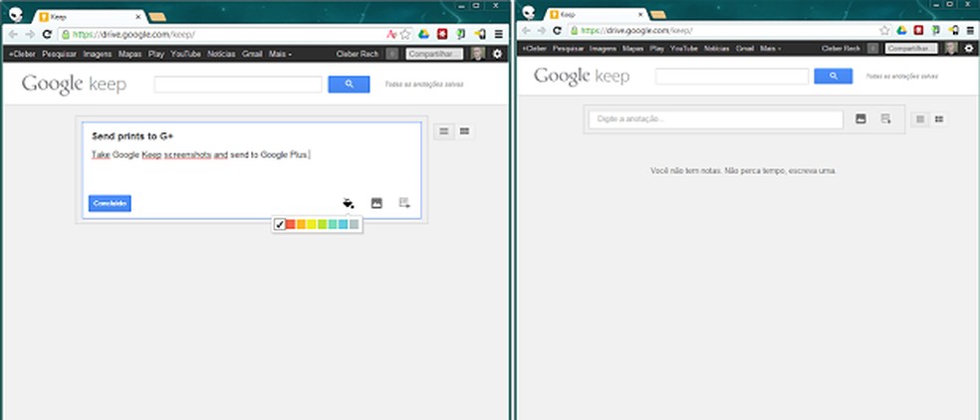Reload the page in the right browser window
The image size is (980, 420).
[x=557, y=30]
